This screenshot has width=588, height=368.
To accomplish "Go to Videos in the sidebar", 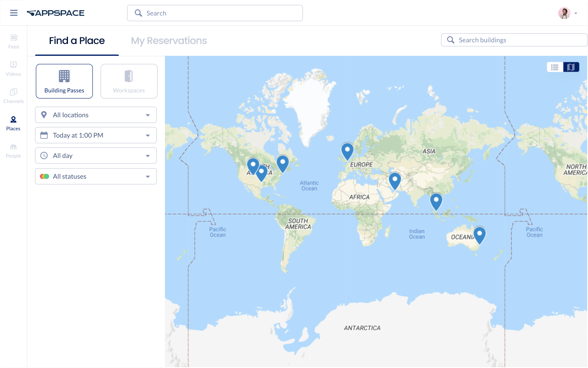I will (13, 68).
